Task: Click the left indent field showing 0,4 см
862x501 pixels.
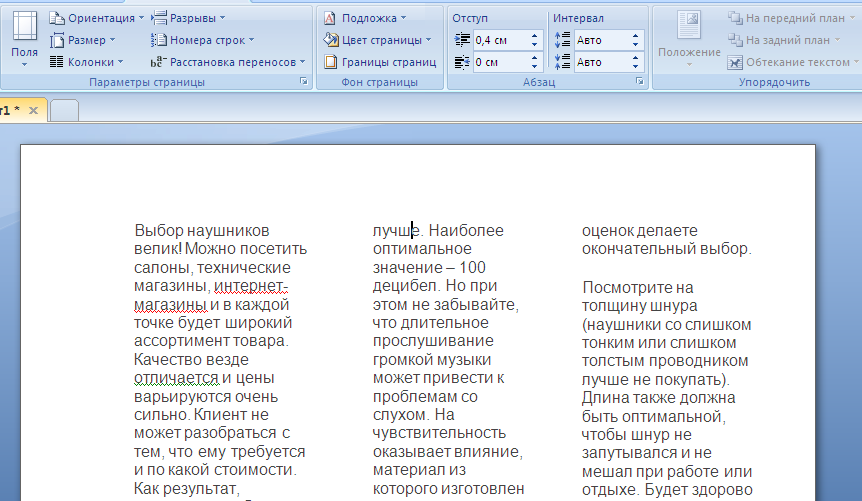Action: coord(500,40)
